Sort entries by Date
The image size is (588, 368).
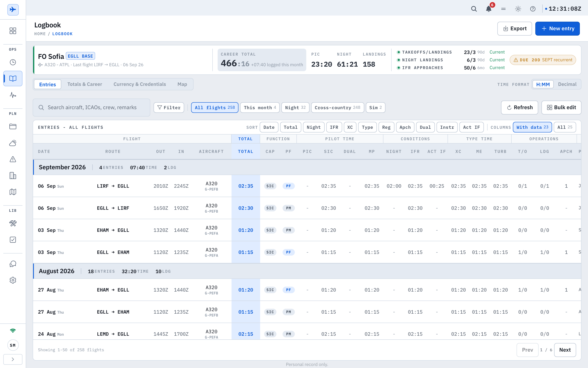[269, 127]
